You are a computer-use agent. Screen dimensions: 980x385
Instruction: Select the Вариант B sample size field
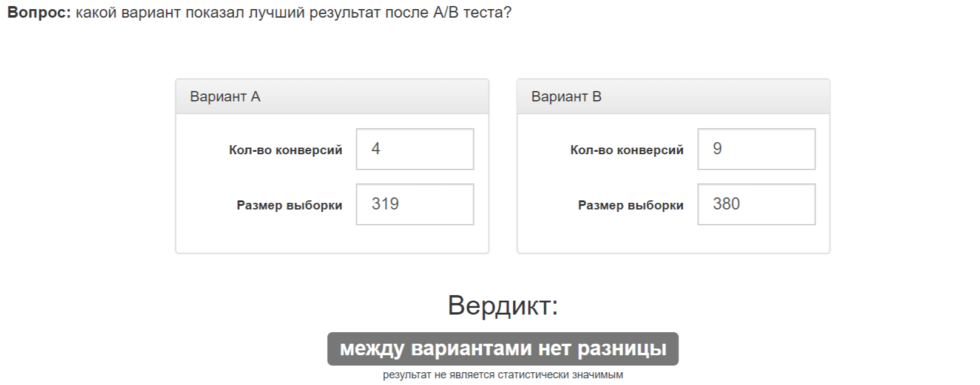tap(756, 204)
